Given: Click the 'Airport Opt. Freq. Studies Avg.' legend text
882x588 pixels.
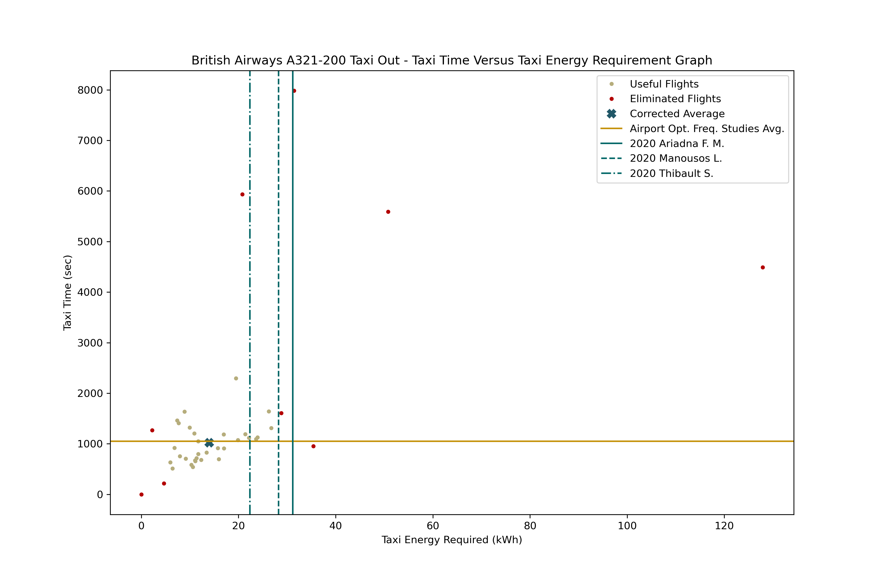Looking at the screenshot, I should pos(707,129).
